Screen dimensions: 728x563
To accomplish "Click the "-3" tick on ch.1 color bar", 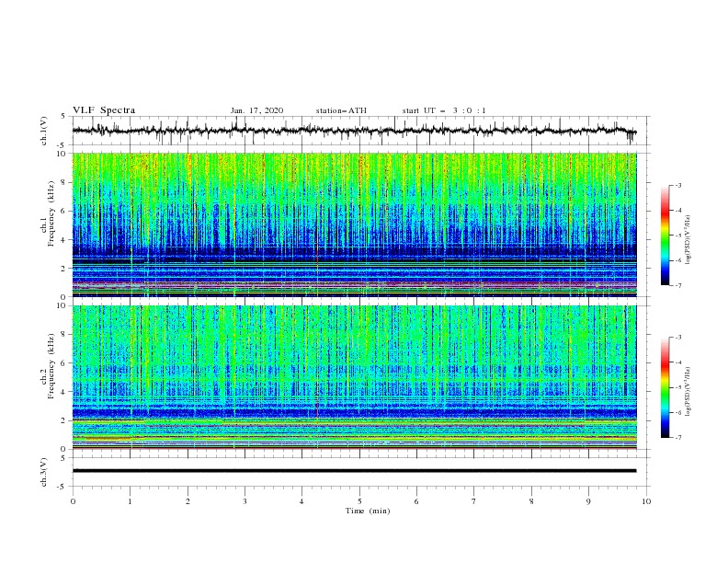I will (677, 185).
